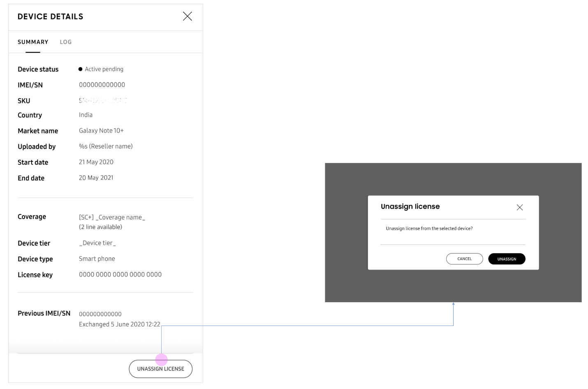Viewport: 588px width, 389px height.
Task: Switch to the Summary tab
Action: coord(33,42)
